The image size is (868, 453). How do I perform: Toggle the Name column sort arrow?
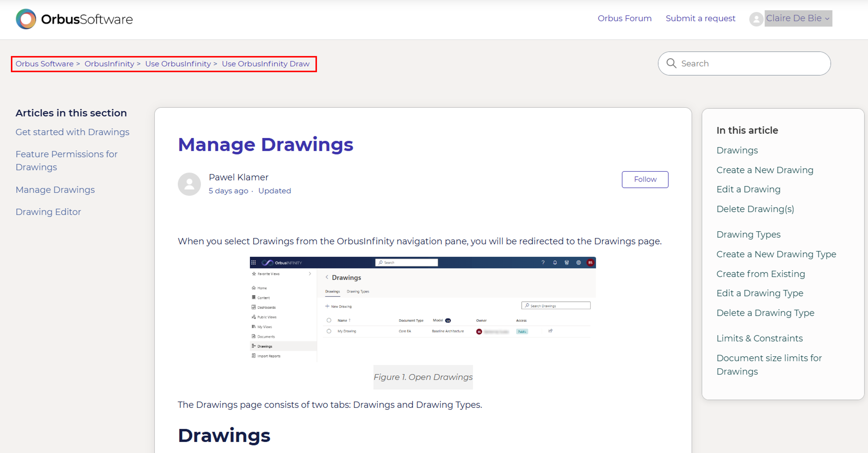(349, 320)
